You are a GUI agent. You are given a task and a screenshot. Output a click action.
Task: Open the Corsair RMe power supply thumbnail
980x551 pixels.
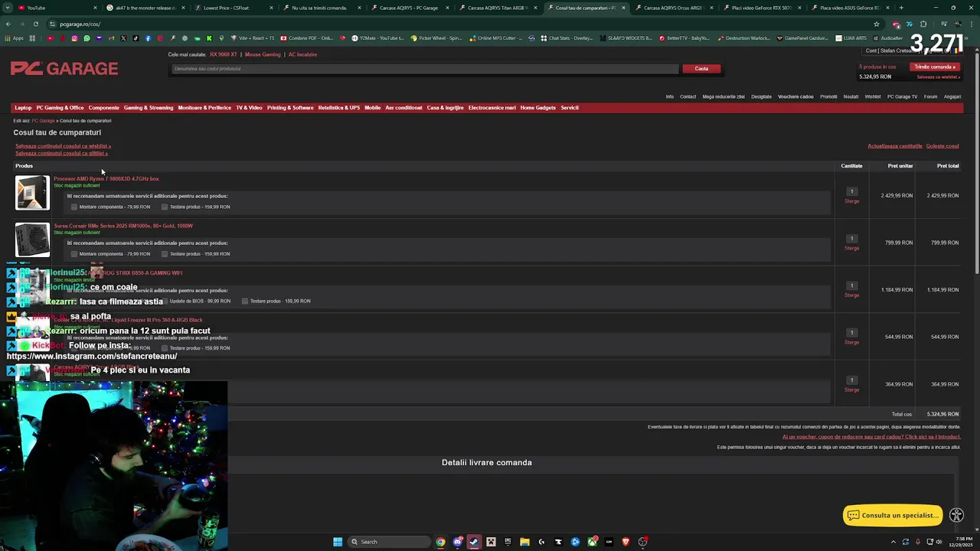point(32,240)
